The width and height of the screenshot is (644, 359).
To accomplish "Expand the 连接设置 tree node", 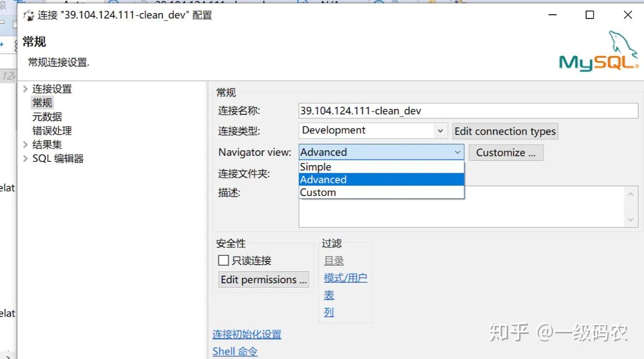I will pyautogui.click(x=25, y=88).
